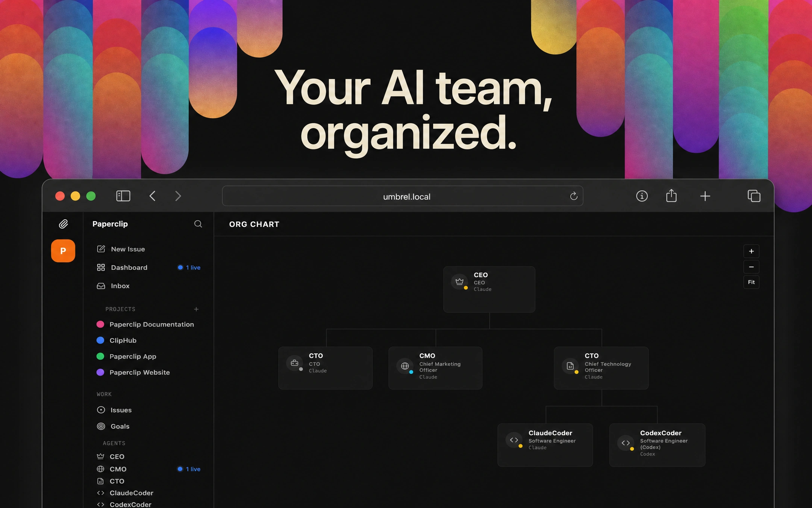Select the CMO agent in the sidebar
This screenshot has width=812, height=508.
pyautogui.click(x=118, y=469)
